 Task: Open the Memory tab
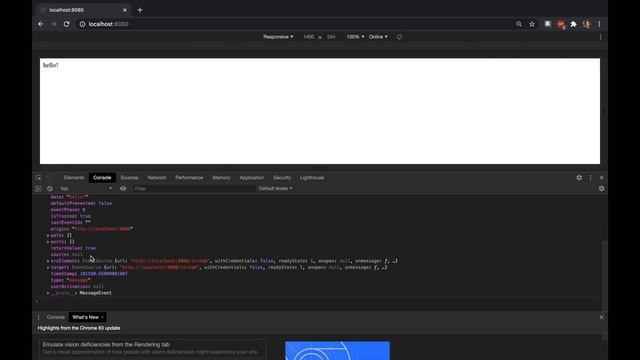221,178
